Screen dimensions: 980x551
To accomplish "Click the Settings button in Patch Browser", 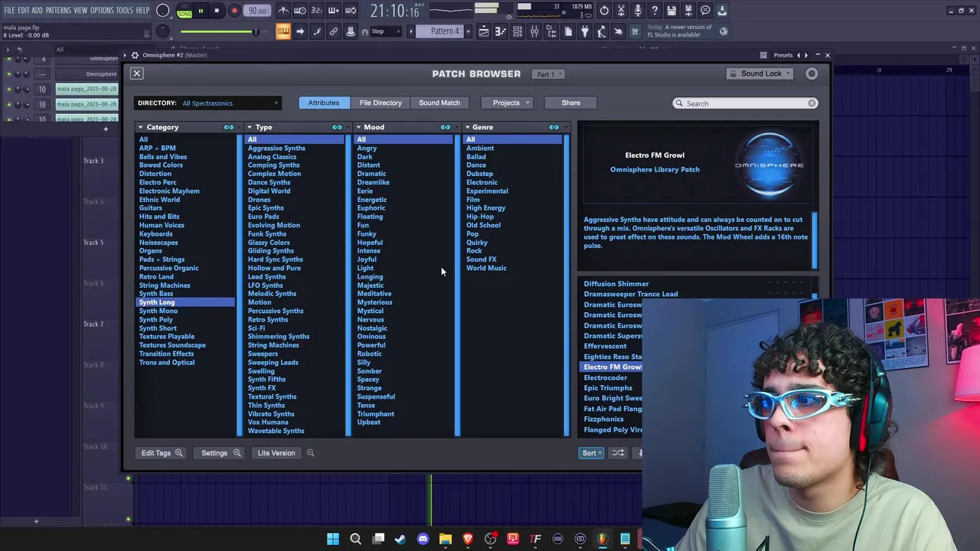I will tap(220, 453).
